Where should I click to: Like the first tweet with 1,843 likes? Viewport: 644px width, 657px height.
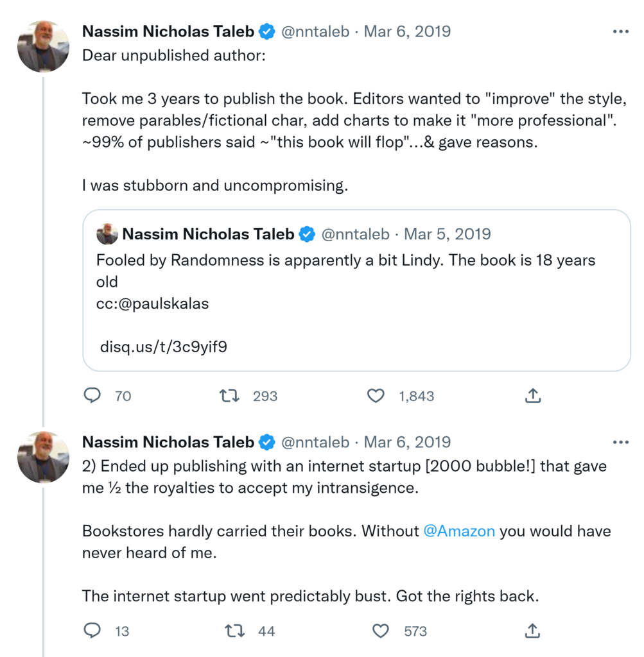pos(376,396)
